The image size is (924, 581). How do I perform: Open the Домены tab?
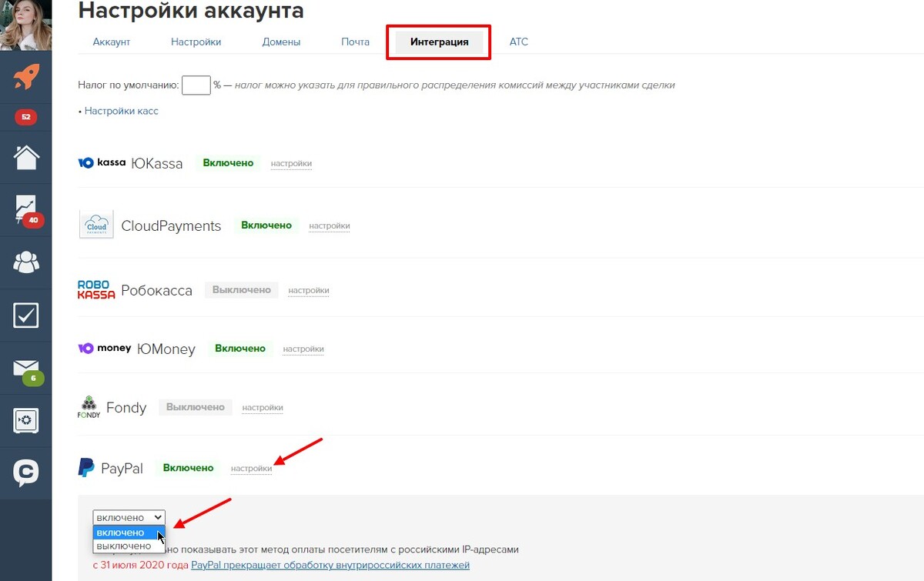[x=281, y=42]
